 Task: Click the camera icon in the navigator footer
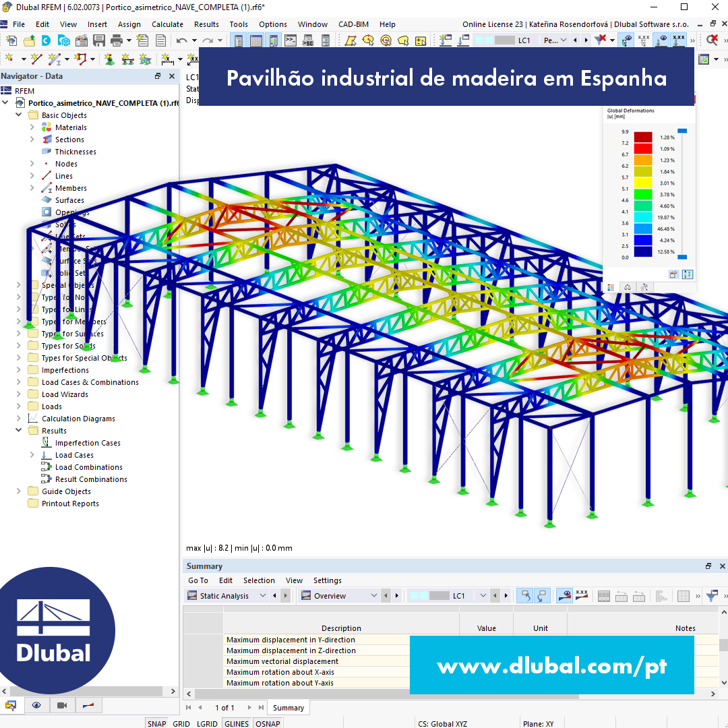pyautogui.click(x=62, y=705)
